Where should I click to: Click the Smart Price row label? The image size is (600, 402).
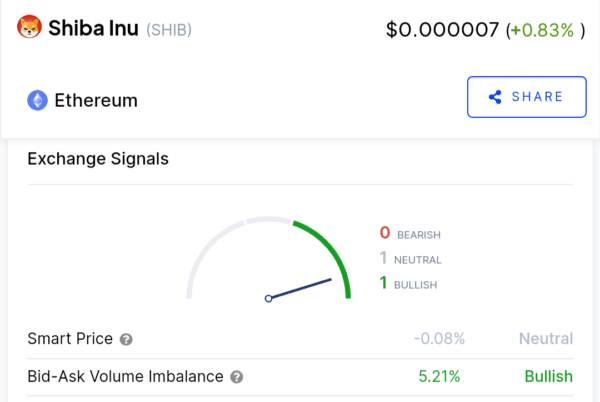pos(70,339)
